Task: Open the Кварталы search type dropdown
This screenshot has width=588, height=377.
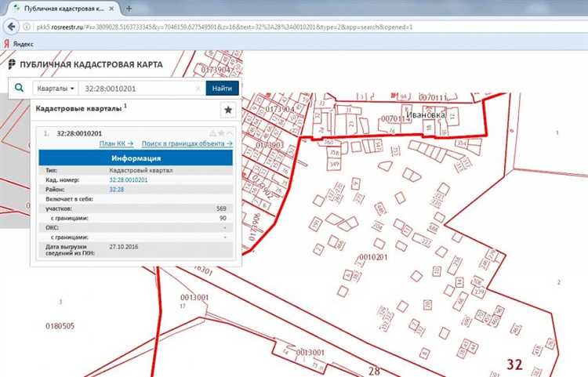Action: 56,89
